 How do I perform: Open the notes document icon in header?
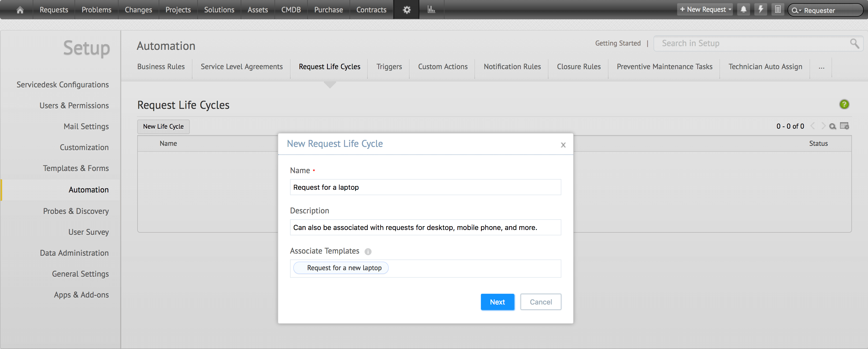[778, 9]
